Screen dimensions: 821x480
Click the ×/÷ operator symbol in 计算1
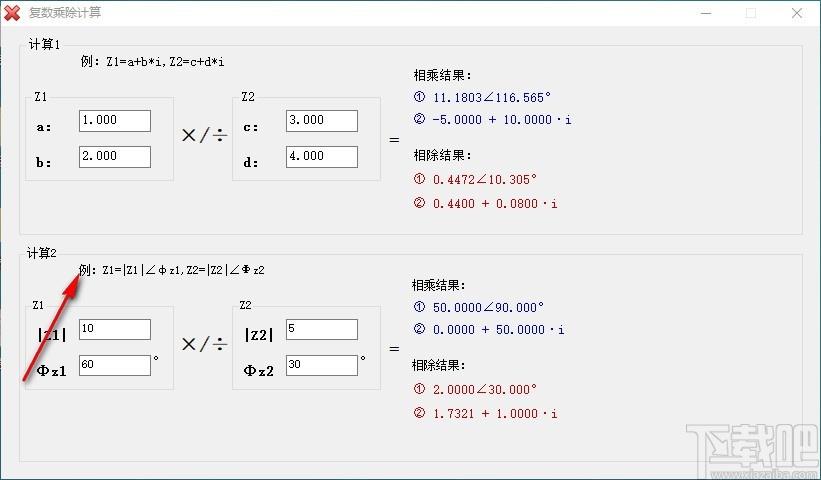204,136
